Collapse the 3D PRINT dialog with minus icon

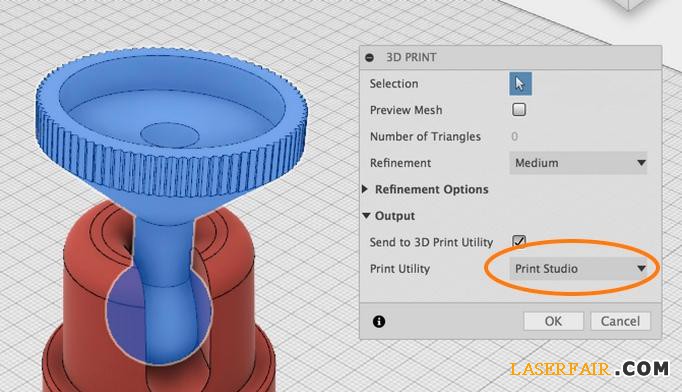pos(370,57)
